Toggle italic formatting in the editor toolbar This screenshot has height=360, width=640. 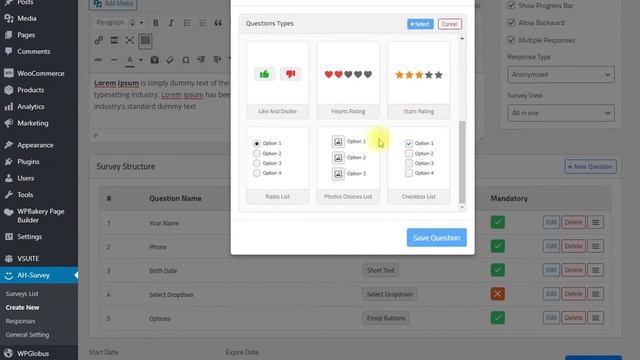point(171,23)
